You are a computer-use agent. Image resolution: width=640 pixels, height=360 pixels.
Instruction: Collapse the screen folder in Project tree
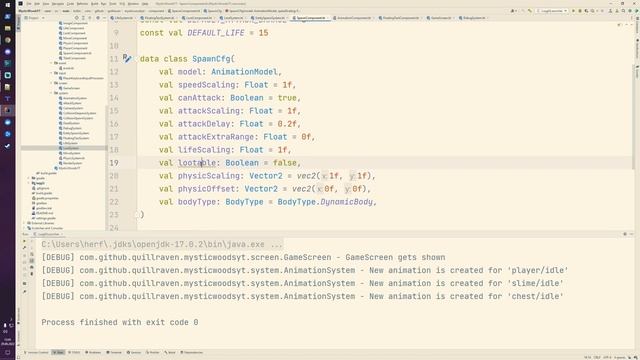(x=52, y=83)
